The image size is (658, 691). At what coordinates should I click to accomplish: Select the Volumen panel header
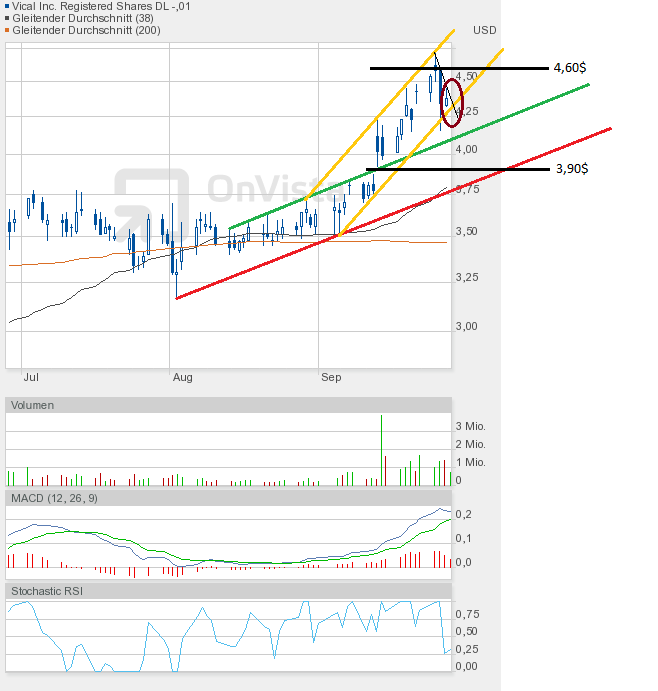tap(33, 405)
